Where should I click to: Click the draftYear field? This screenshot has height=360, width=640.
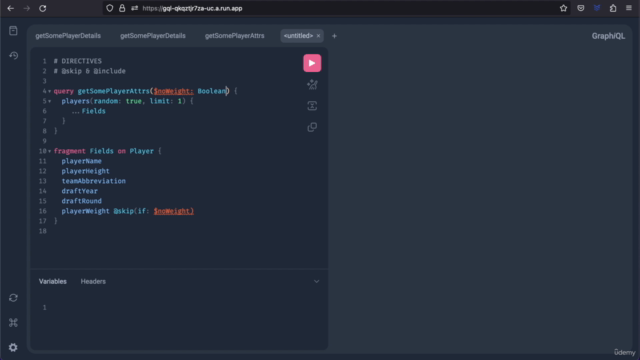[x=80, y=191]
